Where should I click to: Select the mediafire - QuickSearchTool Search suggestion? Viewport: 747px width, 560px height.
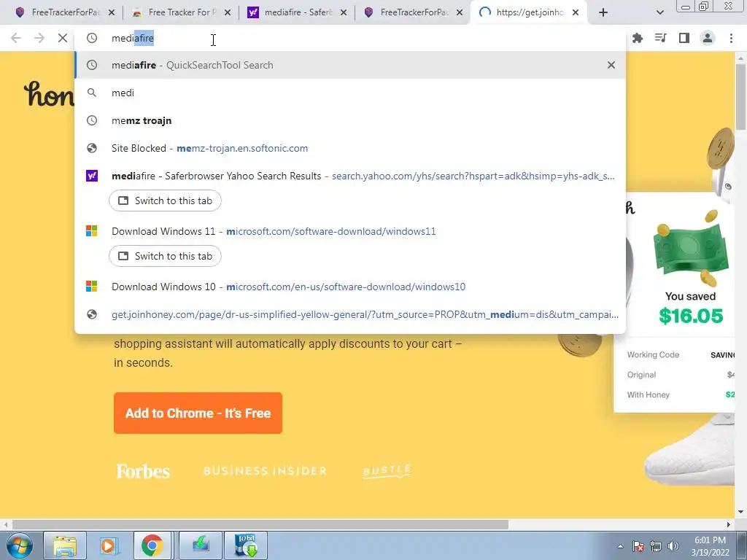click(350, 65)
